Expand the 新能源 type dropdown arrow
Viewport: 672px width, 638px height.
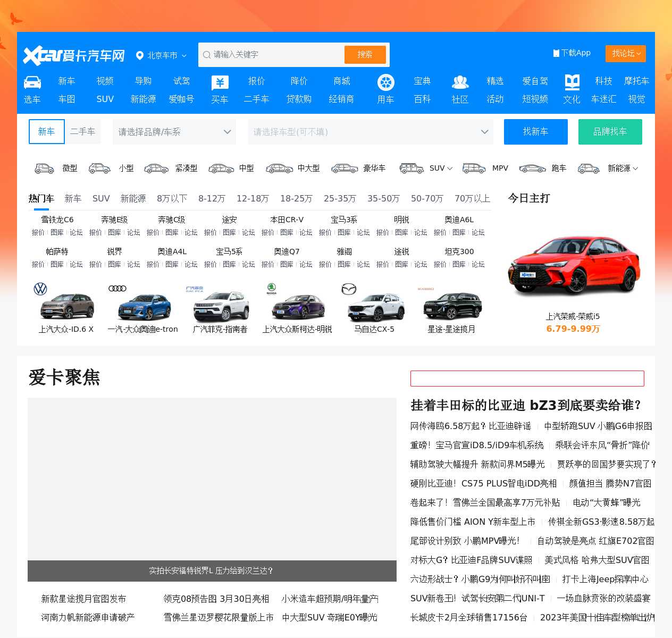tap(635, 169)
